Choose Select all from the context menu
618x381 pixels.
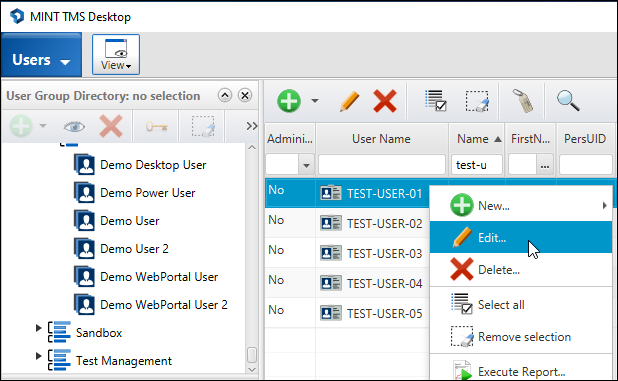tap(521, 305)
